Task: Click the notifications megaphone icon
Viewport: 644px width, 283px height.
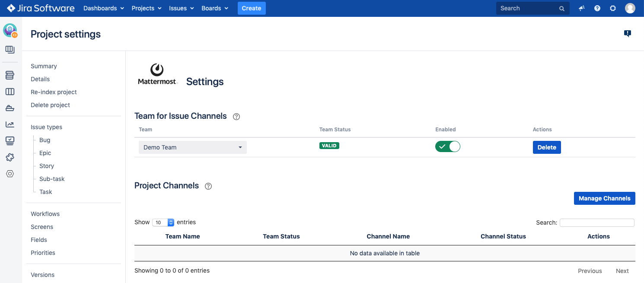Action: click(582, 8)
